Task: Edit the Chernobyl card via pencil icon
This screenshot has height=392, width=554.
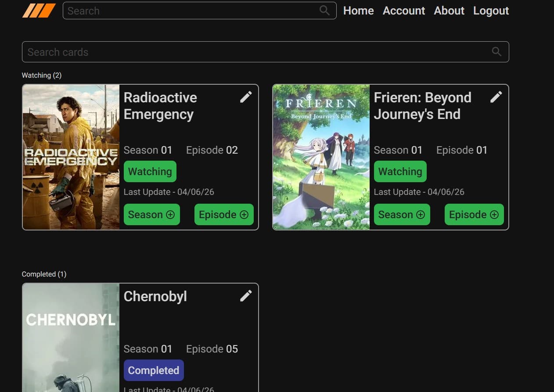Action: coord(246,296)
